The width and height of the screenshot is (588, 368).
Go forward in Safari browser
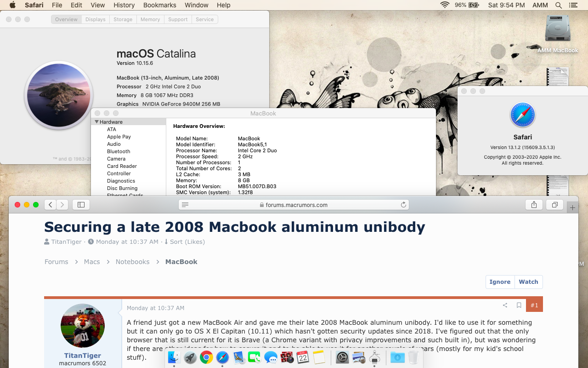[x=62, y=205]
